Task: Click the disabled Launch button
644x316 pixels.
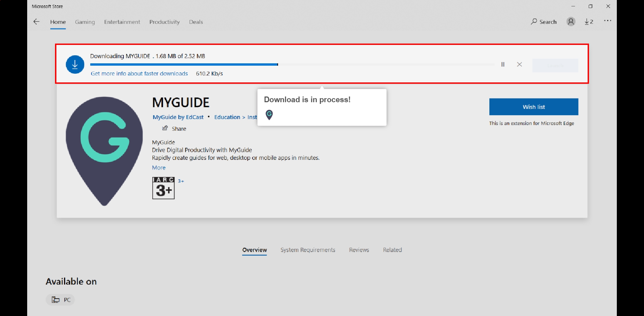Action: point(555,65)
